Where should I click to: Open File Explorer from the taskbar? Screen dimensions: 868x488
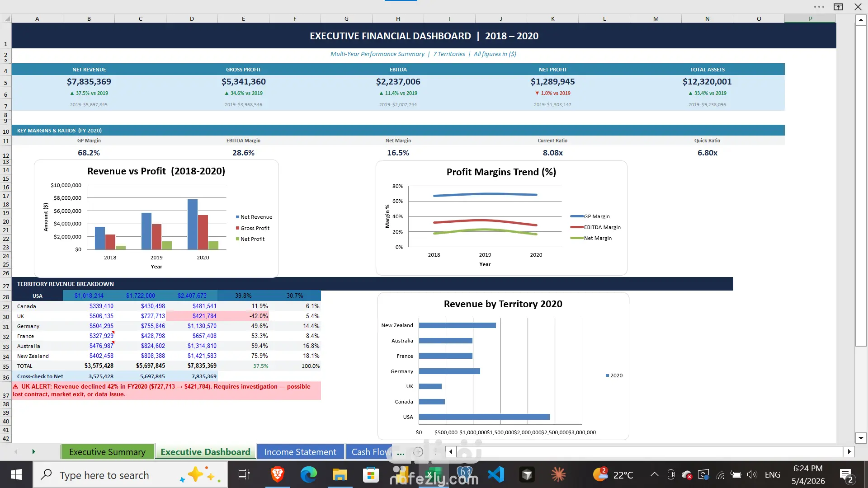coord(340,474)
